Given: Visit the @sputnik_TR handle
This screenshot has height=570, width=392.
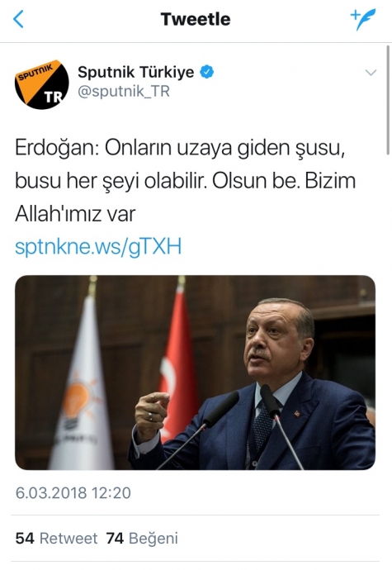Looking at the screenshot, I should [x=124, y=91].
